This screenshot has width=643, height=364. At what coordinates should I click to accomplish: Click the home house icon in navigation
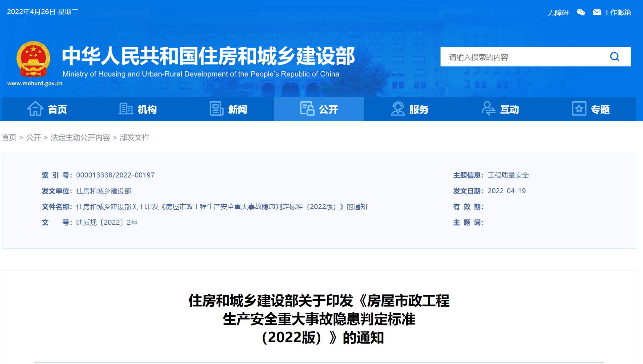[35, 109]
